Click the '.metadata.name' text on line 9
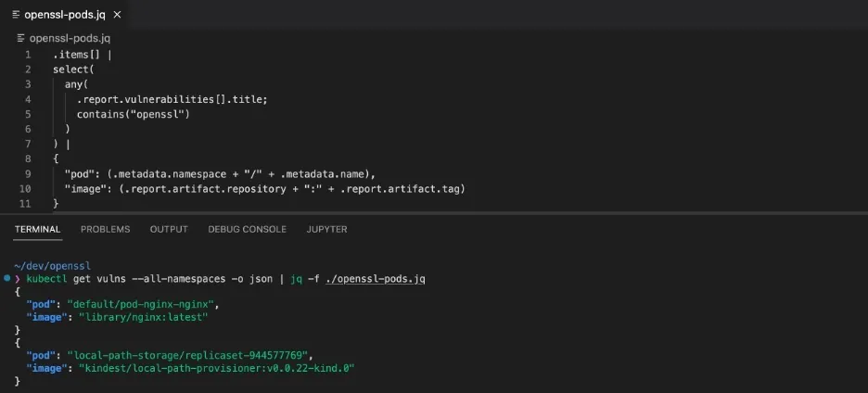868x393 pixels. coord(323,174)
